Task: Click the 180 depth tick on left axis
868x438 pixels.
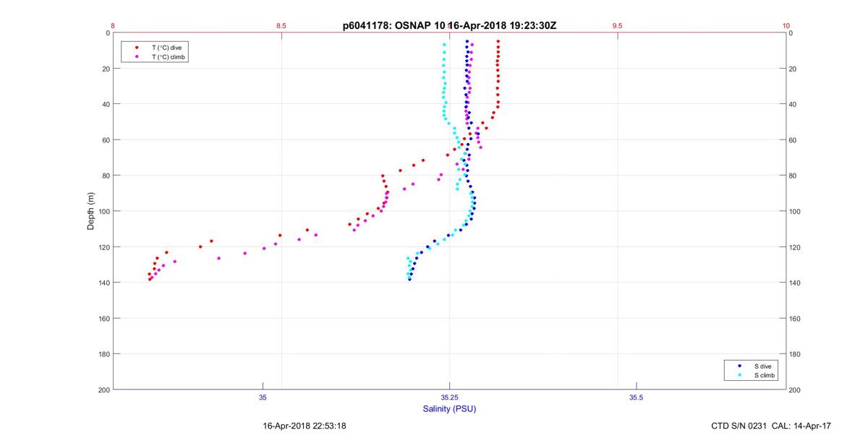Action: 103,354
